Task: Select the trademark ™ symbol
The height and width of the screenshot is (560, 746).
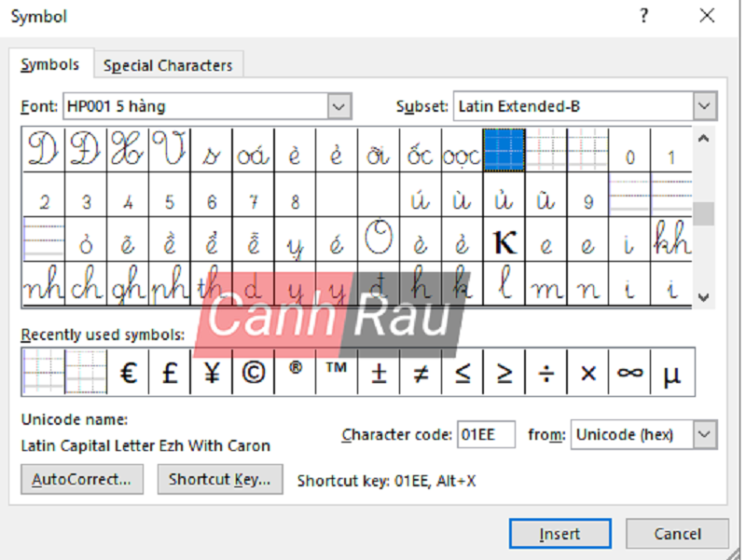Action: tap(336, 374)
